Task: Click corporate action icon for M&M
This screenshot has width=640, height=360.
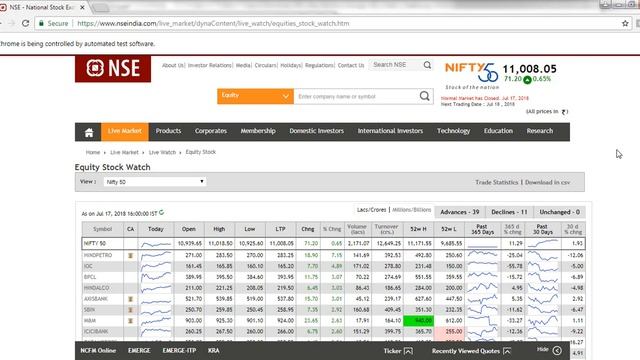Action: tap(131, 321)
